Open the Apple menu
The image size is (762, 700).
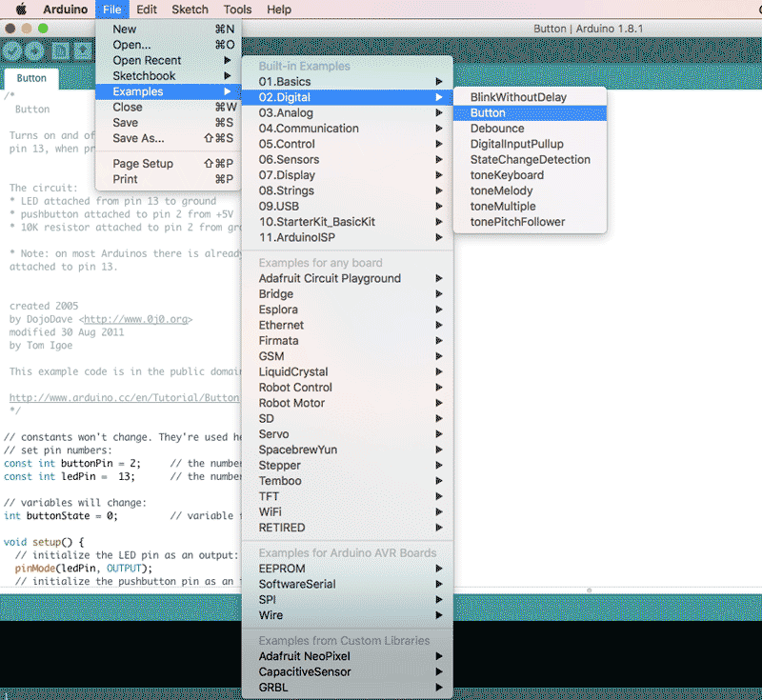click(x=21, y=10)
